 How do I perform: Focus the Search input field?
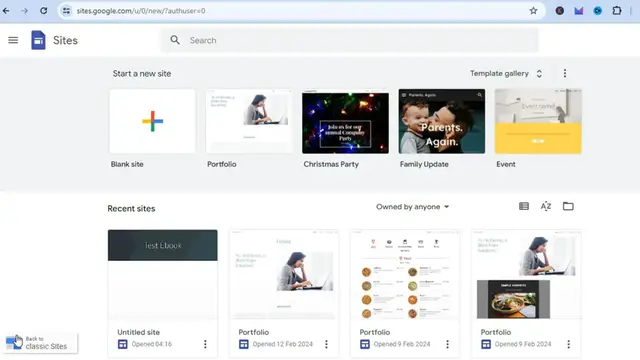pos(349,40)
